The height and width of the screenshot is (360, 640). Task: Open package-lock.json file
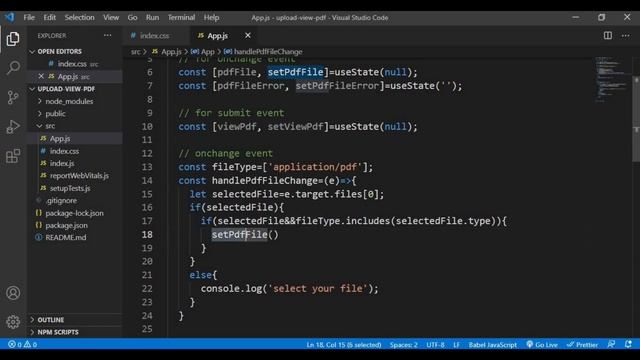[74, 213]
